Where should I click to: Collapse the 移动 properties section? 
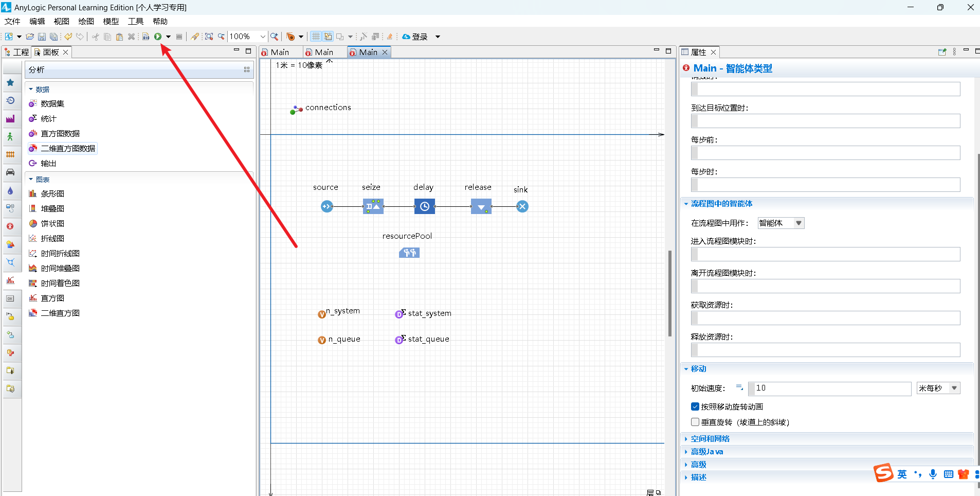(x=686, y=369)
